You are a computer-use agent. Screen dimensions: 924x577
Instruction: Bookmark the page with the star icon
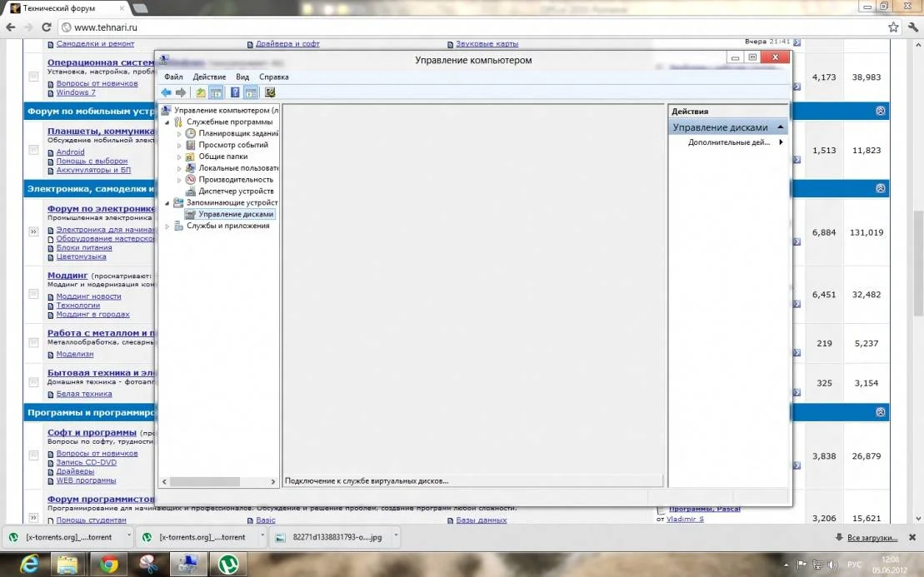pos(893,27)
